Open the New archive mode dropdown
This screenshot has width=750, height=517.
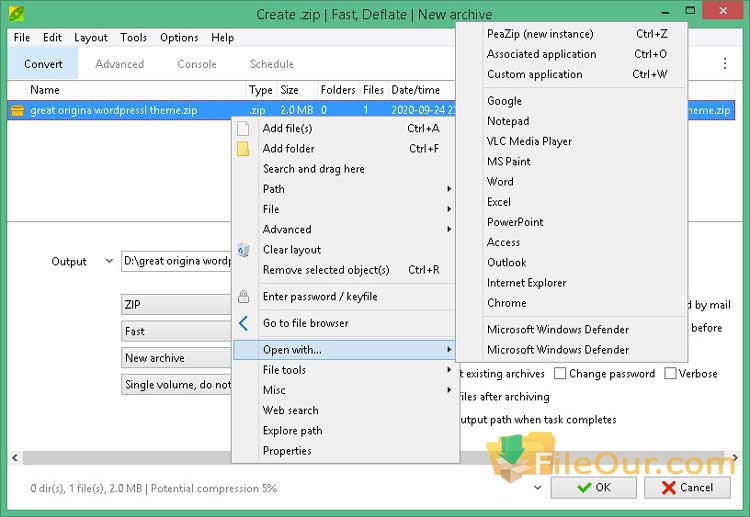tap(176, 358)
